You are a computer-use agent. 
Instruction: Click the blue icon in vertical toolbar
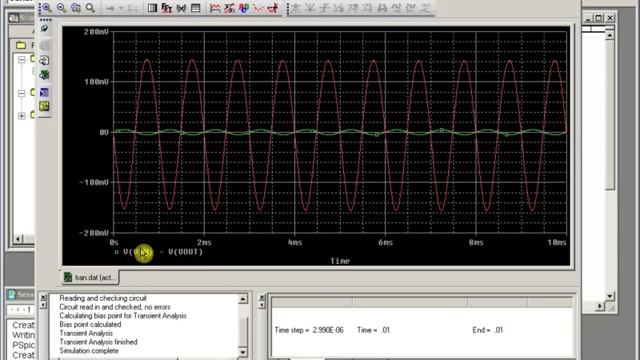point(44,92)
